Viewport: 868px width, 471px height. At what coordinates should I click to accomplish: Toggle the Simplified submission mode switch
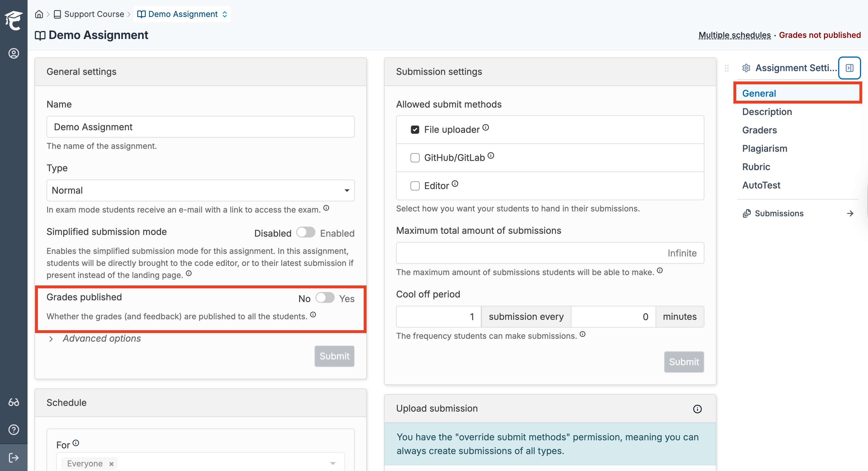click(x=306, y=233)
